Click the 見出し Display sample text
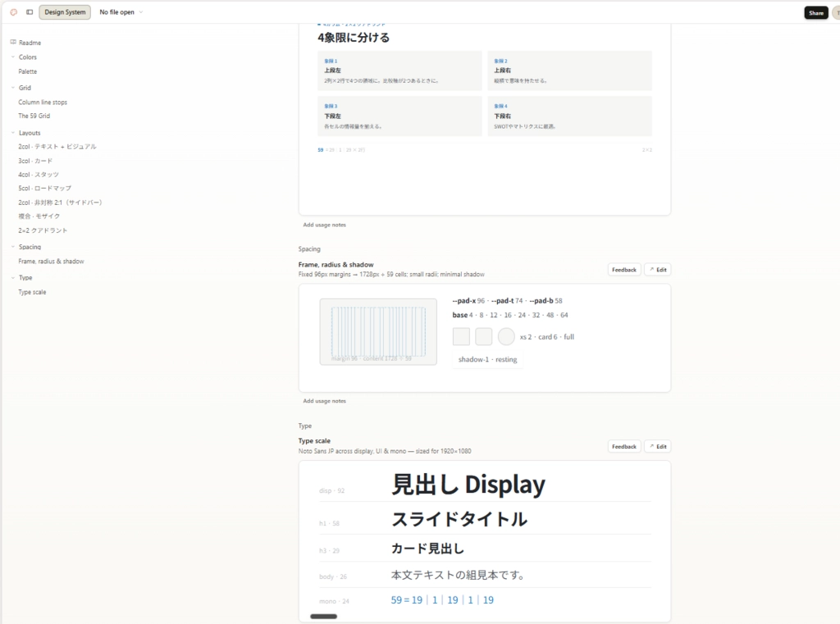The image size is (840, 624). pyautogui.click(x=468, y=485)
